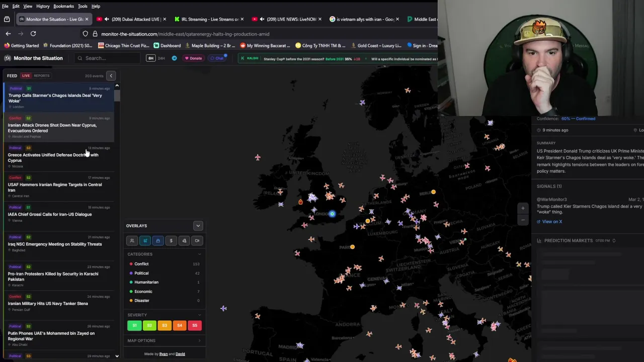Click the address bar padlock icon
This screenshot has height=362, width=644.
[x=95, y=34]
